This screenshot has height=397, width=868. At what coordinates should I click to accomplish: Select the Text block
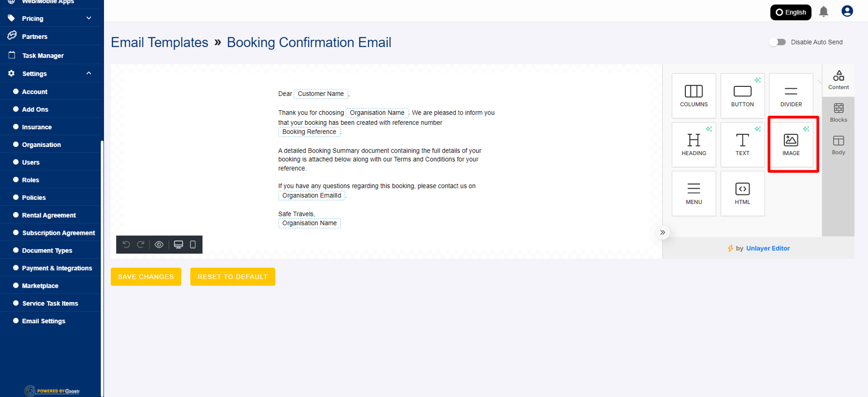tap(742, 144)
